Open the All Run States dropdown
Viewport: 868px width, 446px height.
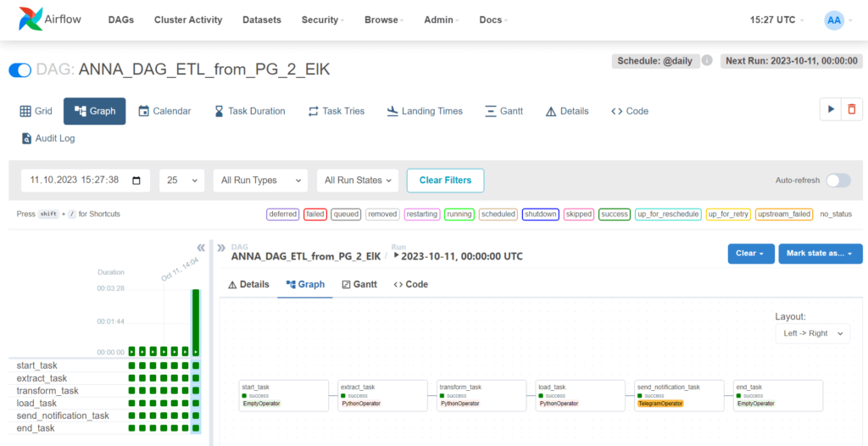(x=358, y=181)
